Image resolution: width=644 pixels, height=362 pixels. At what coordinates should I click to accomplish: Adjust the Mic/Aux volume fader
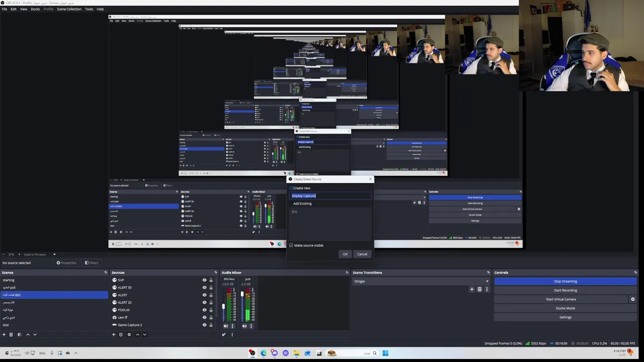click(223, 306)
